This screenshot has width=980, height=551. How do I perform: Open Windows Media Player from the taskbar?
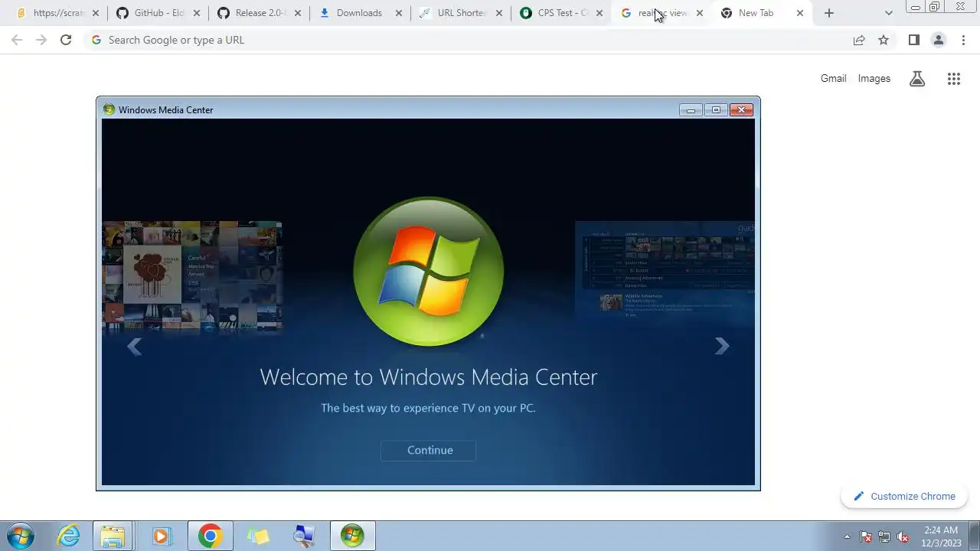point(161,536)
